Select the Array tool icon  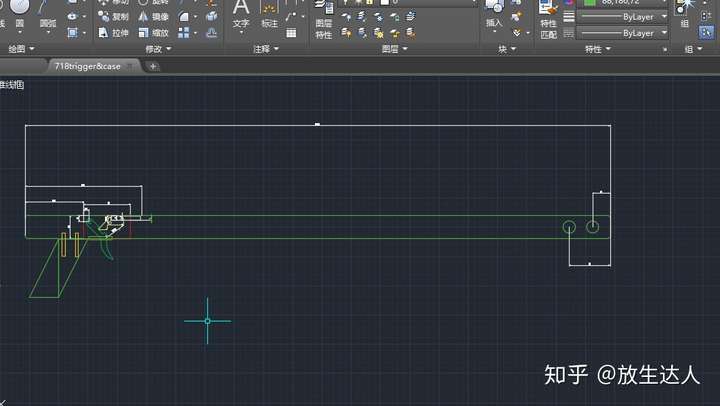click(184, 33)
